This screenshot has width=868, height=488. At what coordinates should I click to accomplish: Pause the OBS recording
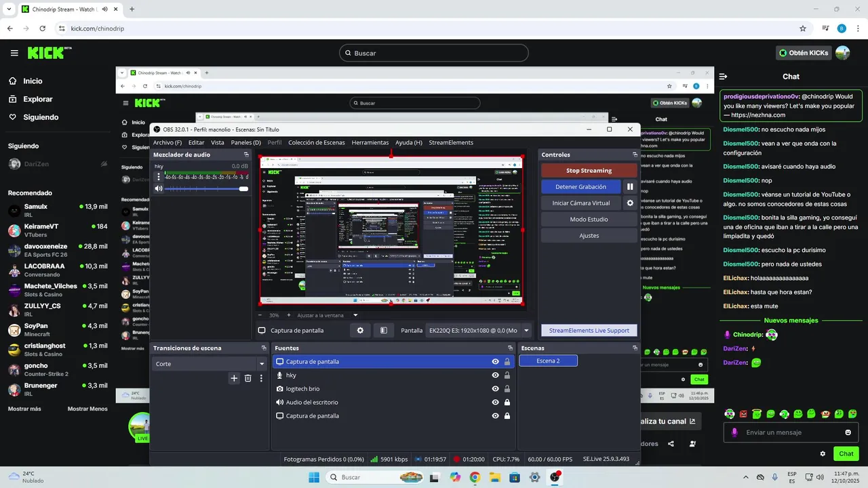pyautogui.click(x=630, y=186)
